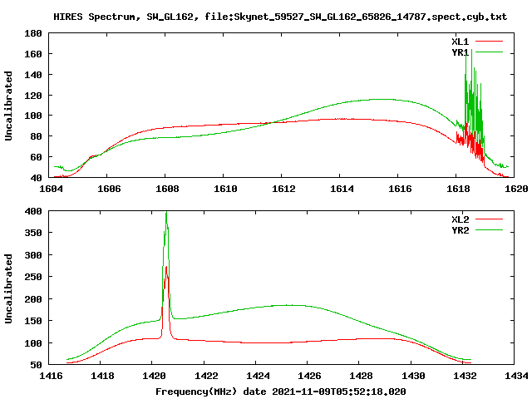The image size is (532, 399).
Task: Select the XL2 legend label
Action: 460,219
